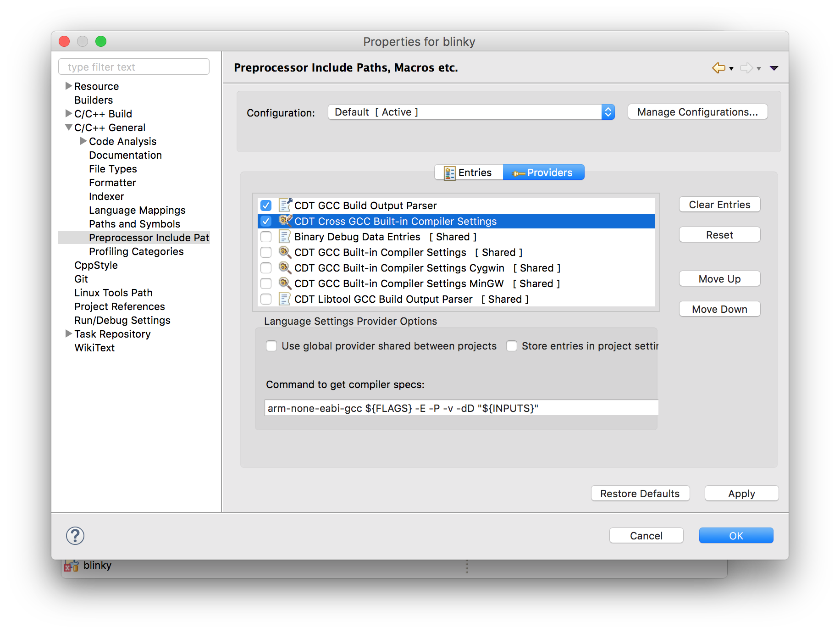Select Language Mappings page
This screenshot has height=633, width=840.
pos(137,210)
